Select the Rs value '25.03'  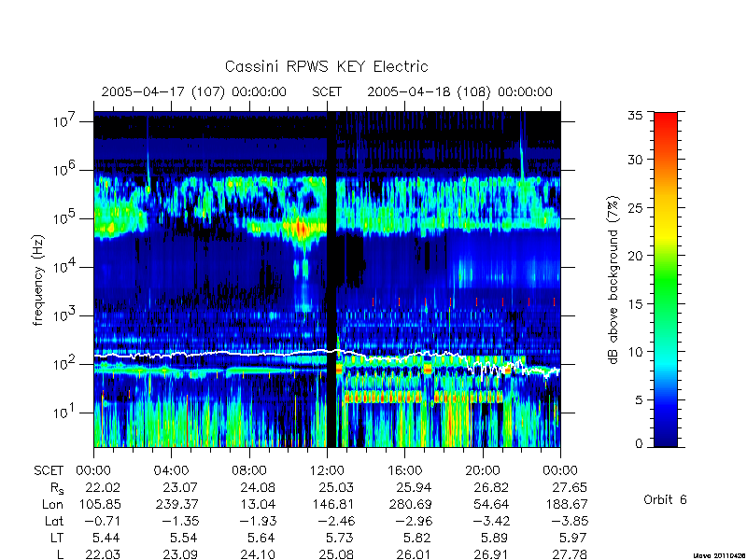(335, 487)
